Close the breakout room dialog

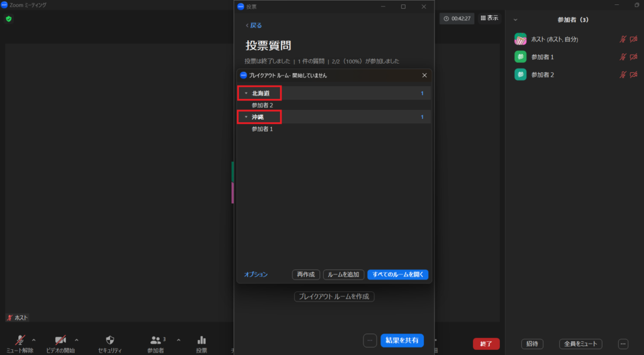tap(425, 75)
